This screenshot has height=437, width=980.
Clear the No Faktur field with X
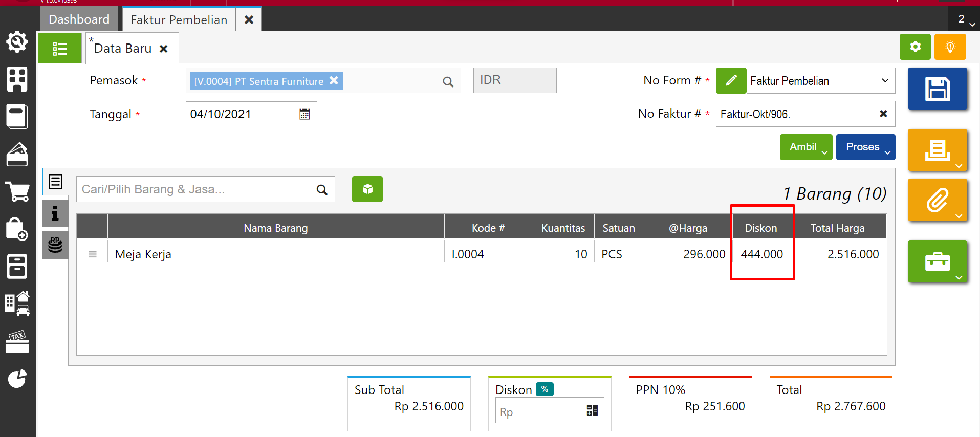point(883,114)
